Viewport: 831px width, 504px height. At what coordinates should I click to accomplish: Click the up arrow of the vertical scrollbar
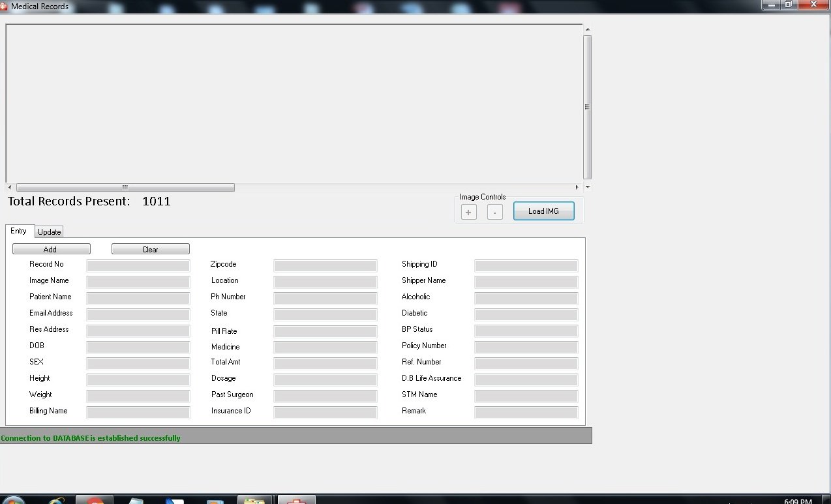click(587, 30)
